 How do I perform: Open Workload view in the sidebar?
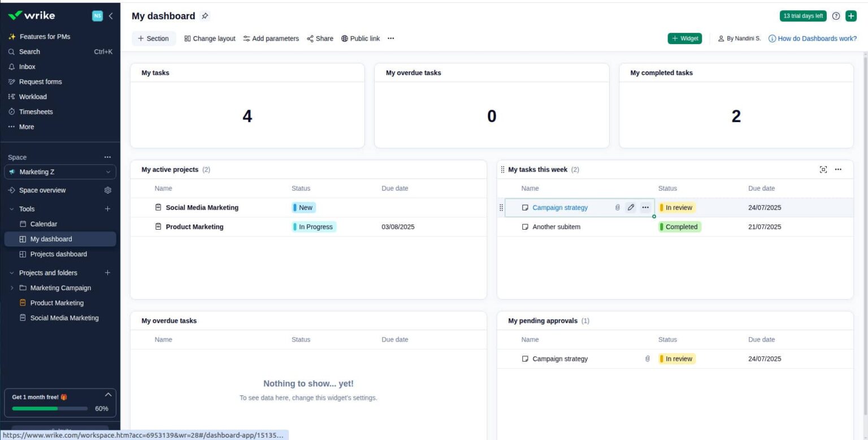(33, 97)
